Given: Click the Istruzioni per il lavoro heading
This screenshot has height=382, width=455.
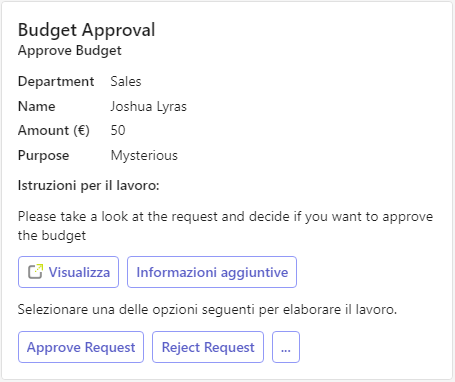Looking at the screenshot, I should (x=89, y=186).
